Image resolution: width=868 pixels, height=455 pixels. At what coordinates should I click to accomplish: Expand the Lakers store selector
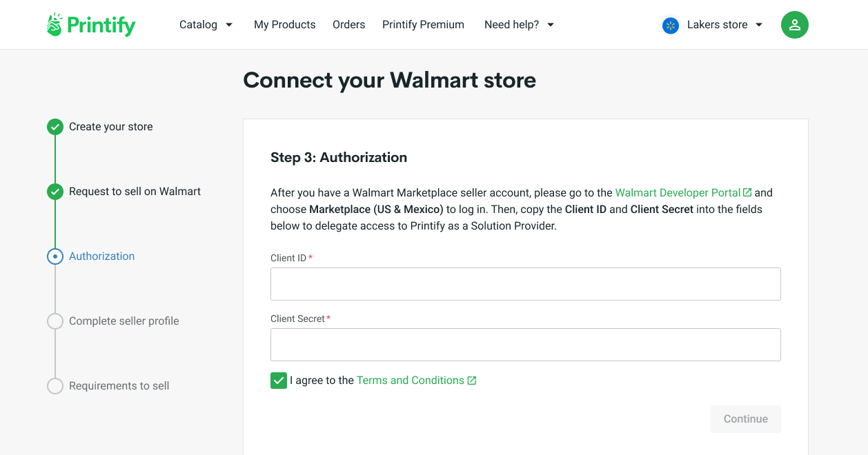[716, 25]
